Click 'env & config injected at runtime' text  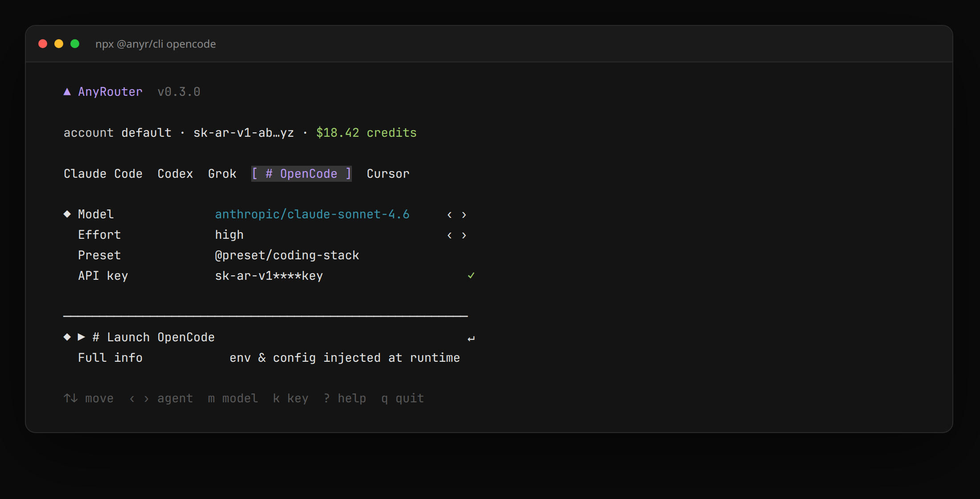click(x=345, y=358)
